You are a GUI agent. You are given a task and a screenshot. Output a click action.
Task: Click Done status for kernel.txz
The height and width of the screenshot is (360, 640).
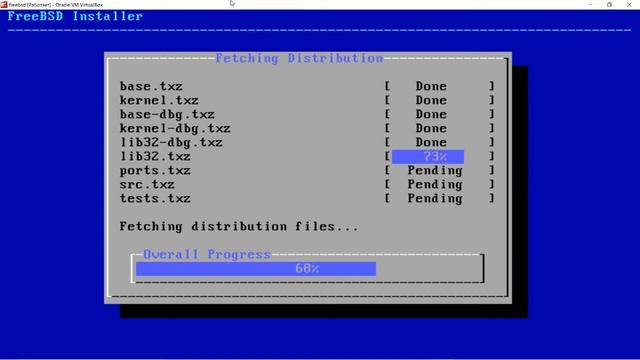[x=431, y=100]
